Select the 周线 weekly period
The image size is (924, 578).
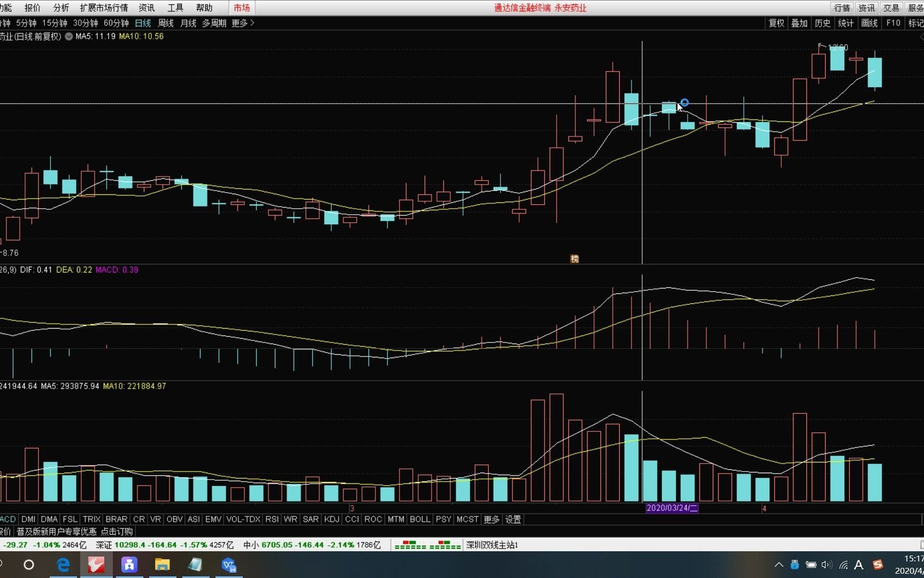click(x=166, y=23)
